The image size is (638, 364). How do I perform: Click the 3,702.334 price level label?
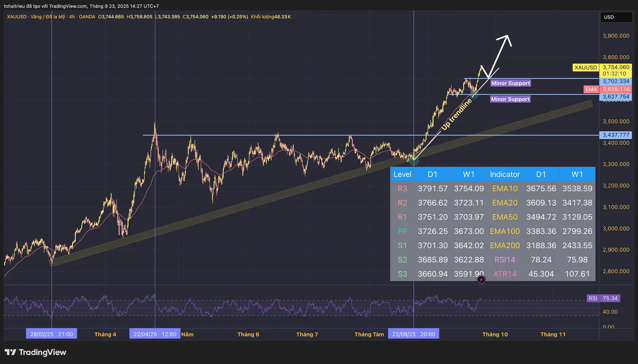point(616,81)
